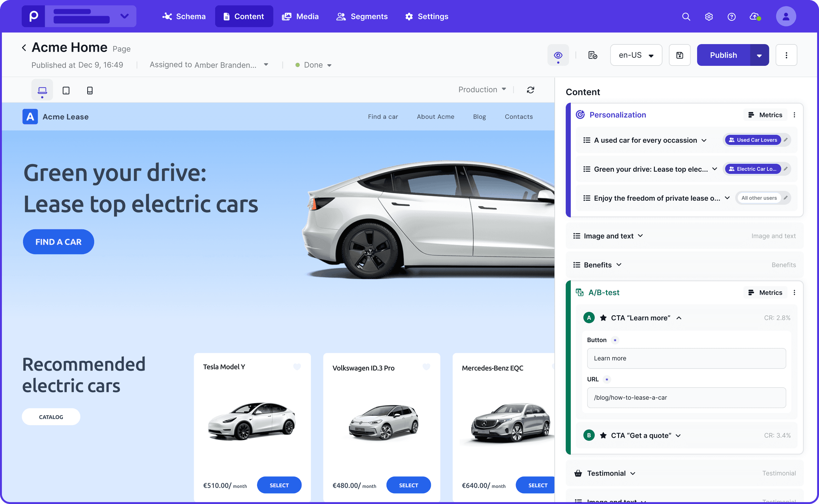The height and width of the screenshot is (504, 819).
Task: Open the en-US locale dropdown
Action: pos(636,55)
